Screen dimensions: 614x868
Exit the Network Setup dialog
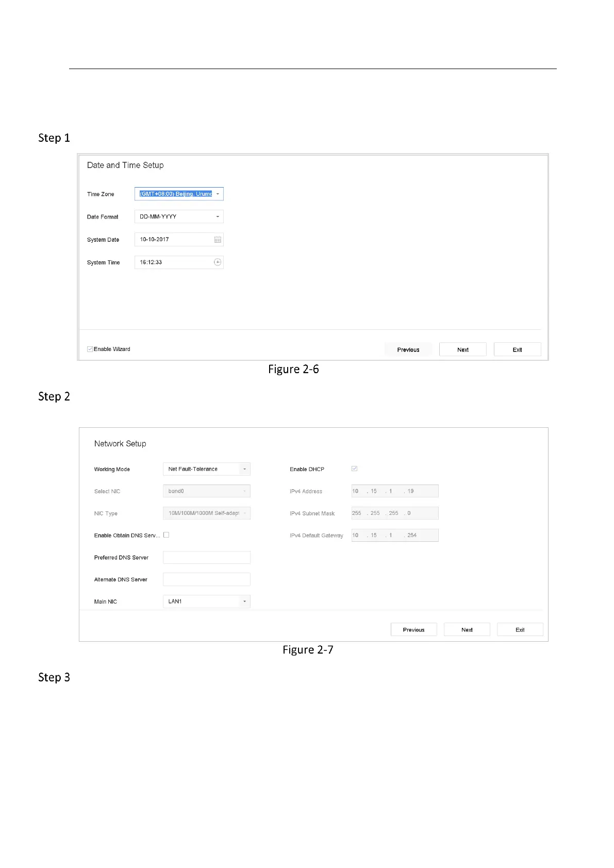coord(520,630)
